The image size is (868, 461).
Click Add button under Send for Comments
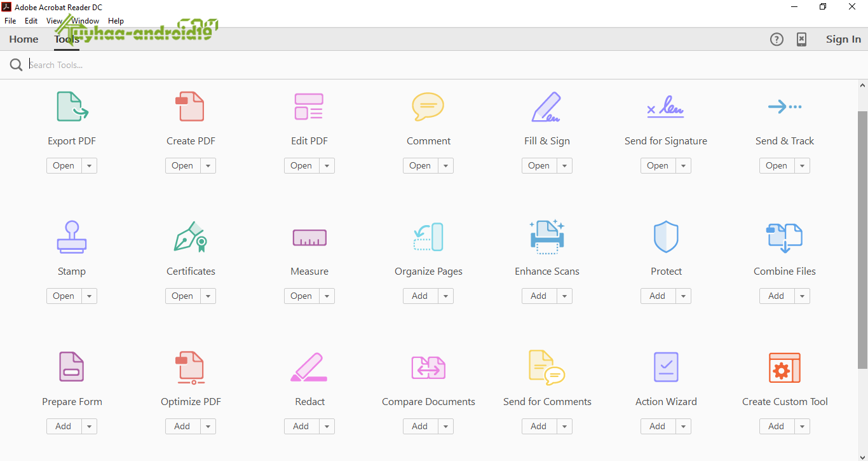[x=539, y=427]
